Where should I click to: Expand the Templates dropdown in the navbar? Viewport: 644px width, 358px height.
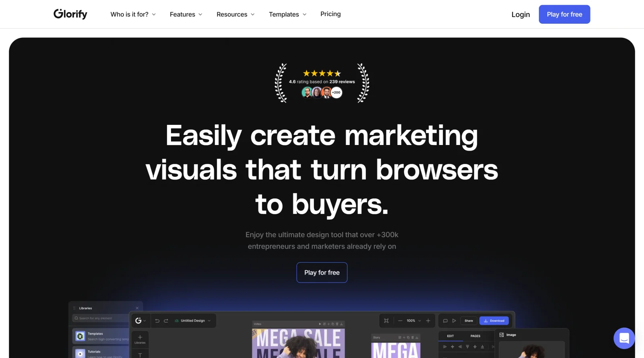coord(288,14)
